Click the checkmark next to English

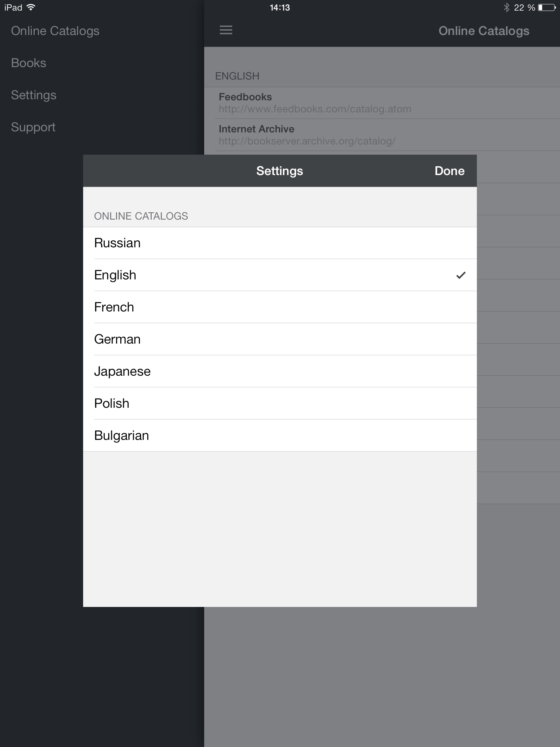coord(461,275)
